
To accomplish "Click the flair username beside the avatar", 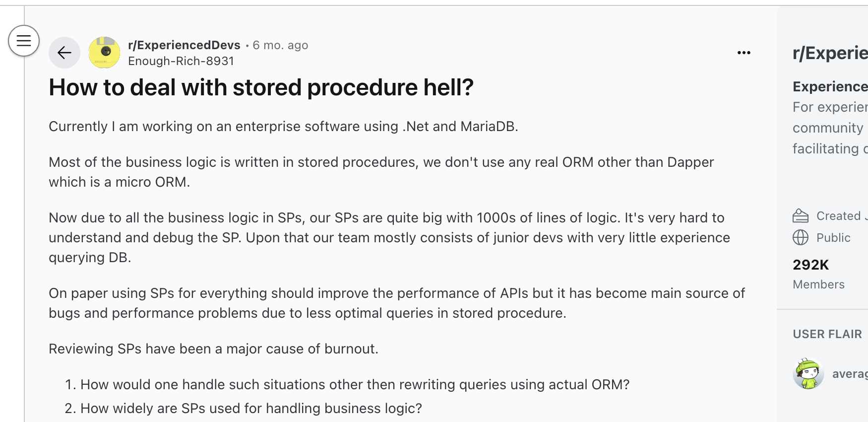I will pos(850,373).
